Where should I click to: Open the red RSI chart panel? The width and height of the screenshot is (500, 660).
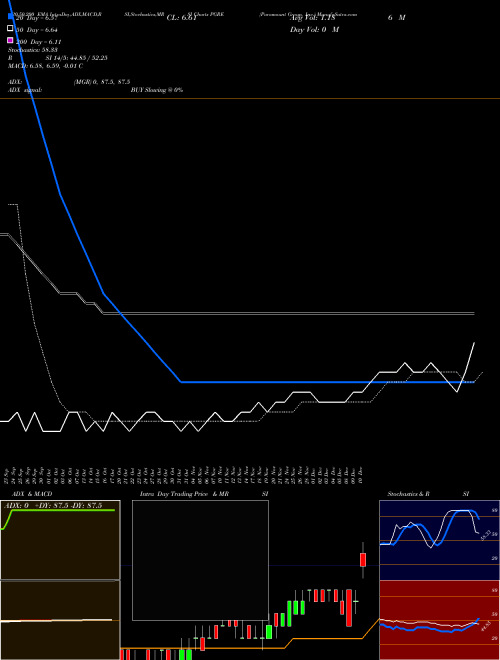(x=439, y=620)
